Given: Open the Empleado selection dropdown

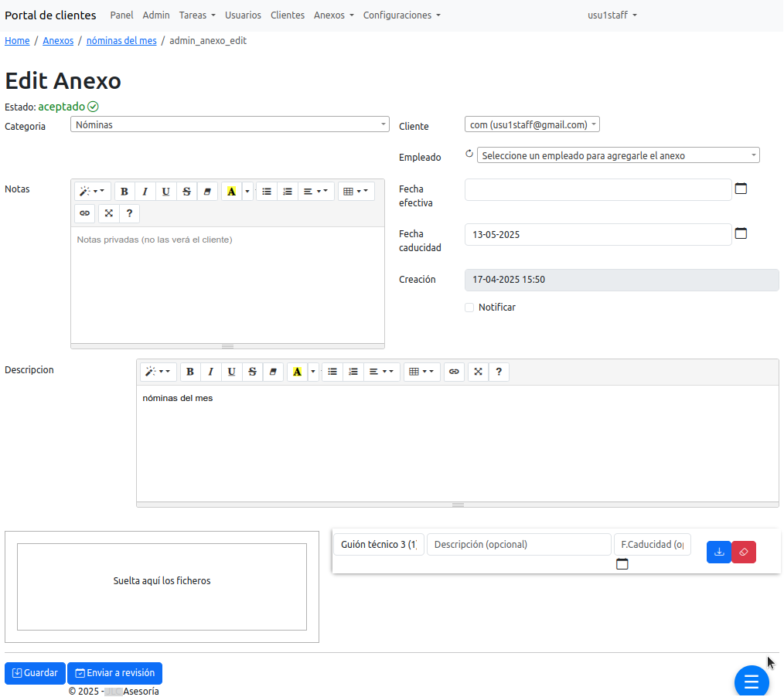Looking at the screenshot, I should point(618,155).
